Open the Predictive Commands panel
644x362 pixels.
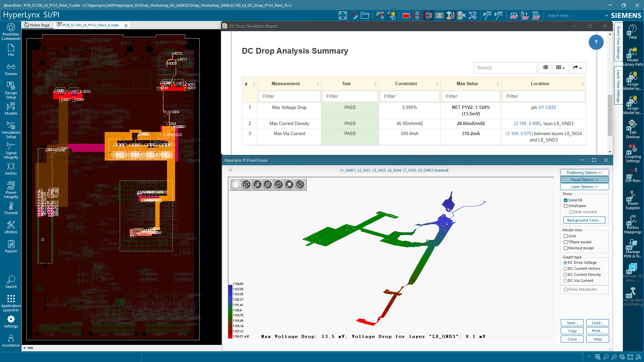pos(11,31)
